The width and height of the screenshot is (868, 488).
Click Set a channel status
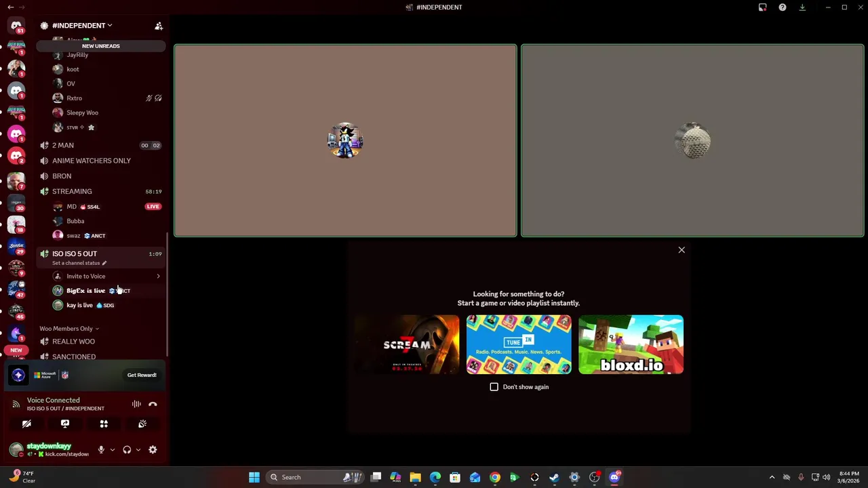click(79, 263)
